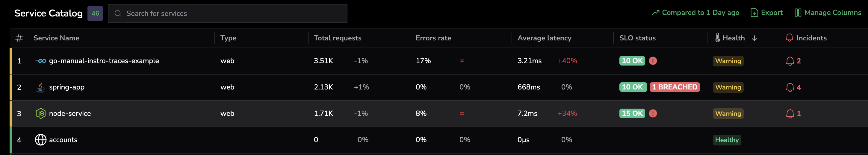Click the Go icon beside go-manual-instro-traces-example

(40, 61)
